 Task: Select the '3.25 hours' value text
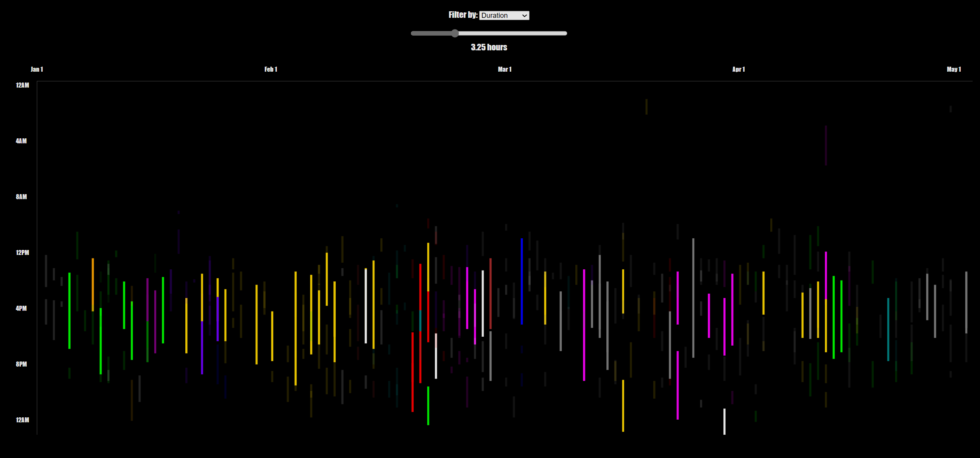pyautogui.click(x=489, y=47)
